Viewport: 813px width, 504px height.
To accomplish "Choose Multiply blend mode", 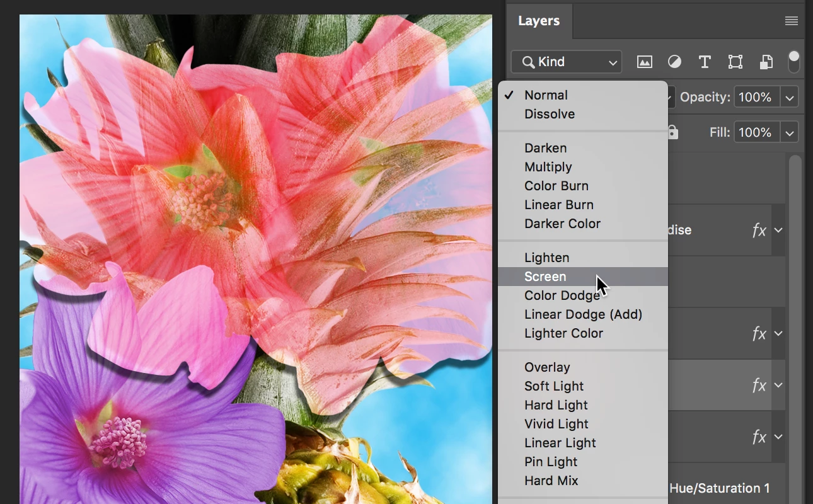I will click(x=583, y=167).
